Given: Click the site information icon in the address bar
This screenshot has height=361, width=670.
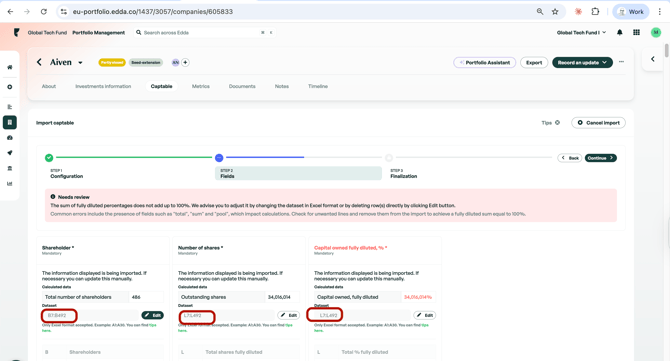Looking at the screenshot, I should coord(64,12).
